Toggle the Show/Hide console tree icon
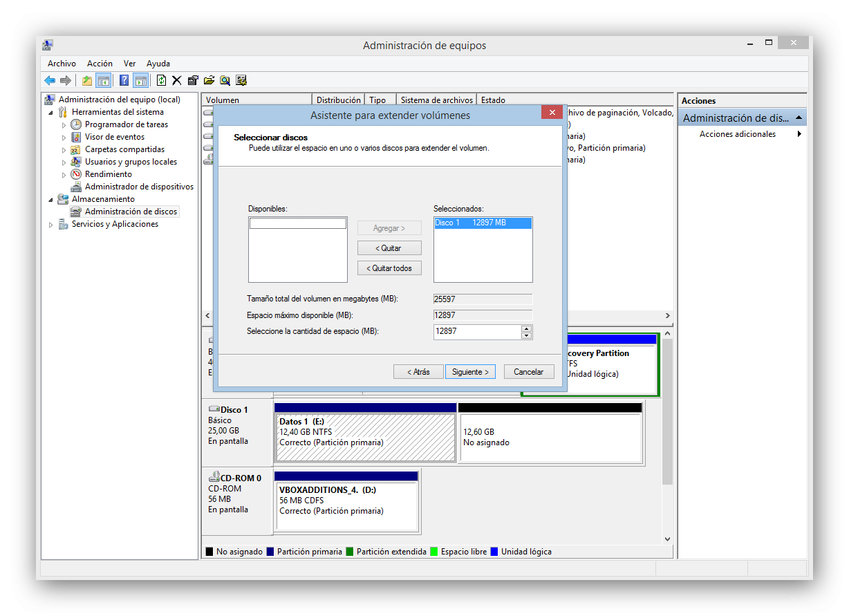 tap(103, 80)
